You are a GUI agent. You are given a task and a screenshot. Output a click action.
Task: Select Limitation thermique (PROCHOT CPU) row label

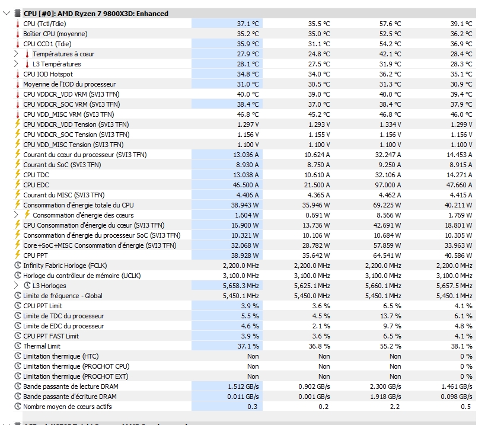pos(76,366)
